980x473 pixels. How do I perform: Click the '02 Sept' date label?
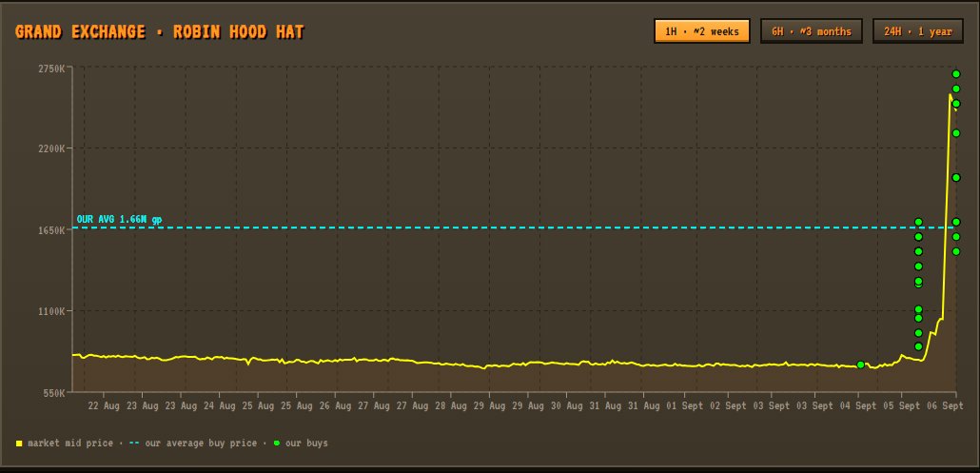(728, 406)
